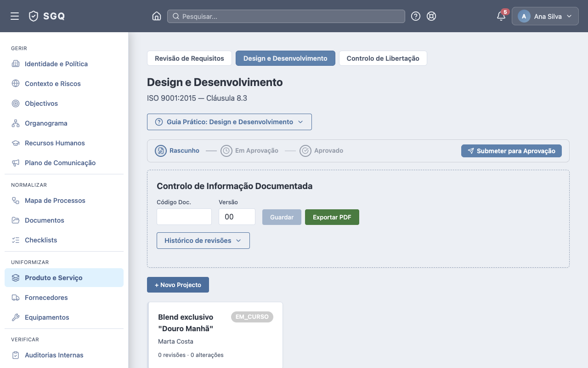Image resolution: width=588 pixels, height=368 pixels.
Task: Click the Mapa de Processos workflow icon
Action: coord(16,201)
